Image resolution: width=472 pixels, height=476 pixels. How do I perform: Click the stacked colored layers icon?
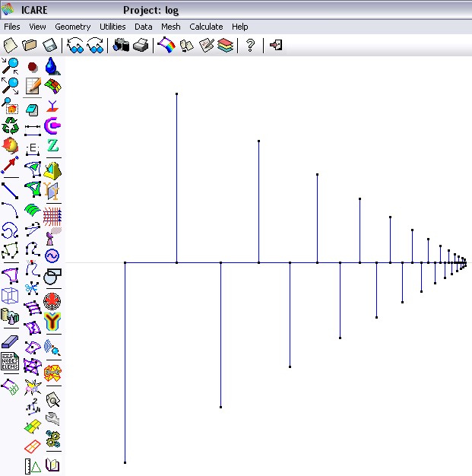[x=225, y=46]
